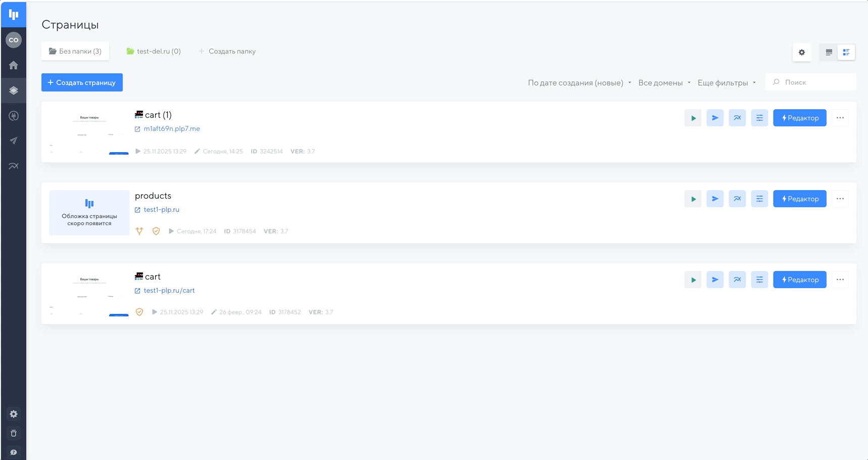
Task: Click the cart (1) page thumbnail
Action: [x=89, y=132]
